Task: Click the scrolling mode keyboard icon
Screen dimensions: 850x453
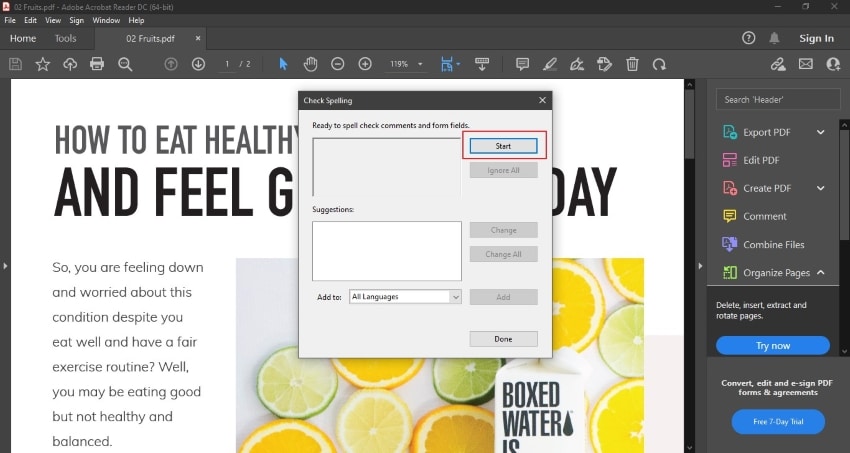Action: (482, 64)
